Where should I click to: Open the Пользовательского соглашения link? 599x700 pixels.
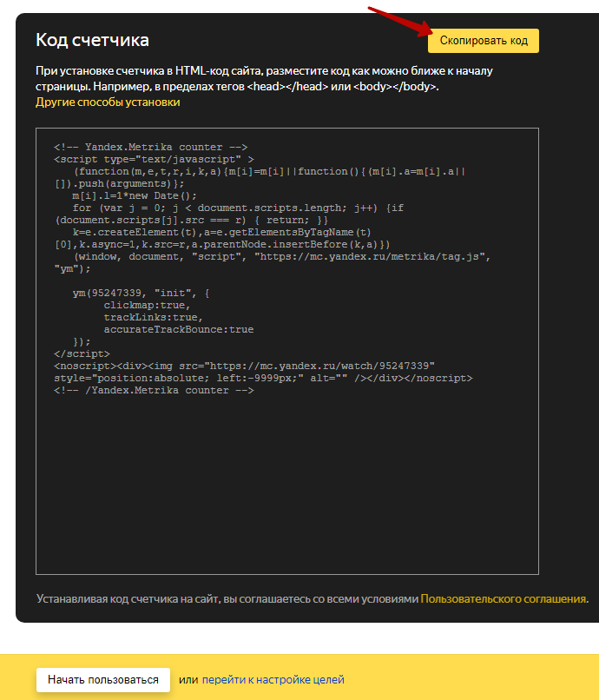pyautogui.click(x=504, y=598)
